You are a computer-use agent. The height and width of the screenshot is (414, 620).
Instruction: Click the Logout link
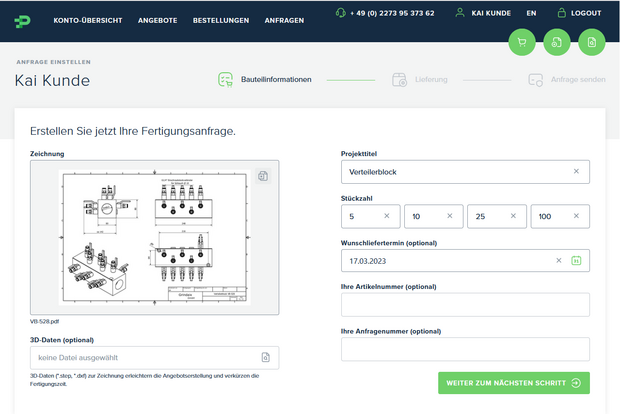(x=577, y=13)
